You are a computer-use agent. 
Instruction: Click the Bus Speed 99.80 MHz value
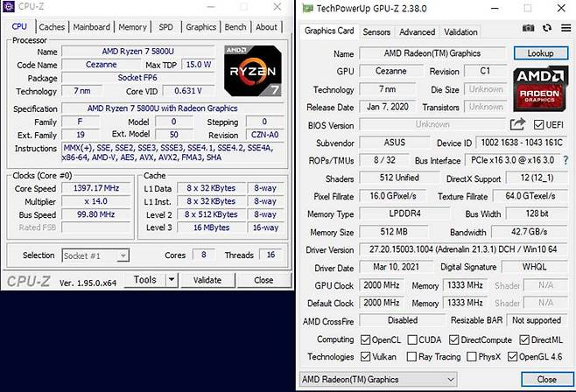pyautogui.click(x=96, y=214)
